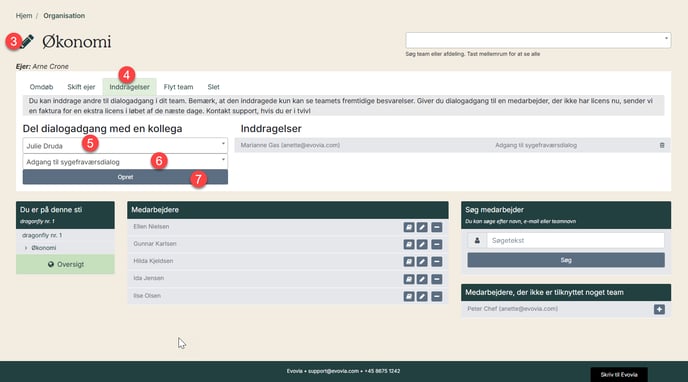Open report icon for Ida Jensen

[x=408, y=279]
